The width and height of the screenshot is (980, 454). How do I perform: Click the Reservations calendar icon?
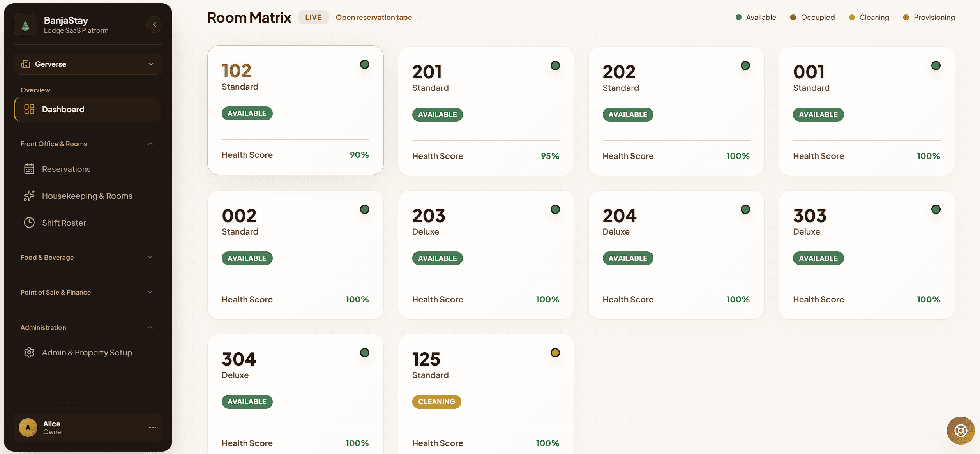click(x=29, y=169)
